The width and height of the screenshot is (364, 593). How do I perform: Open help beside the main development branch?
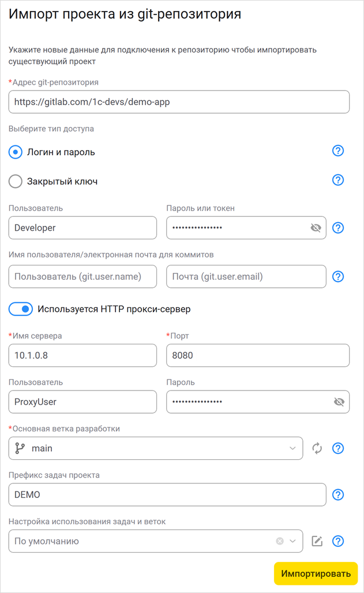click(338, 448)
